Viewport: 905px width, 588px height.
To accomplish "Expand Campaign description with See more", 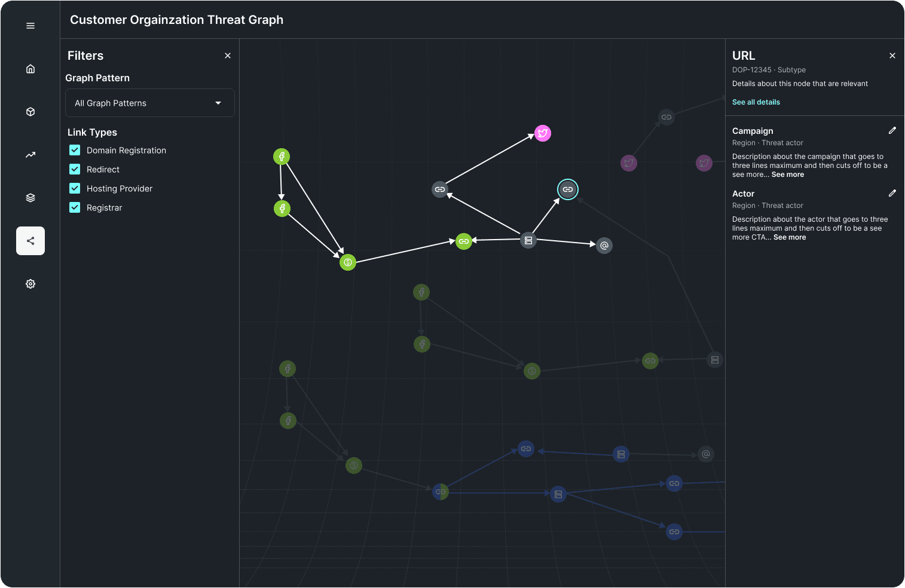I will tap(787, 174).
